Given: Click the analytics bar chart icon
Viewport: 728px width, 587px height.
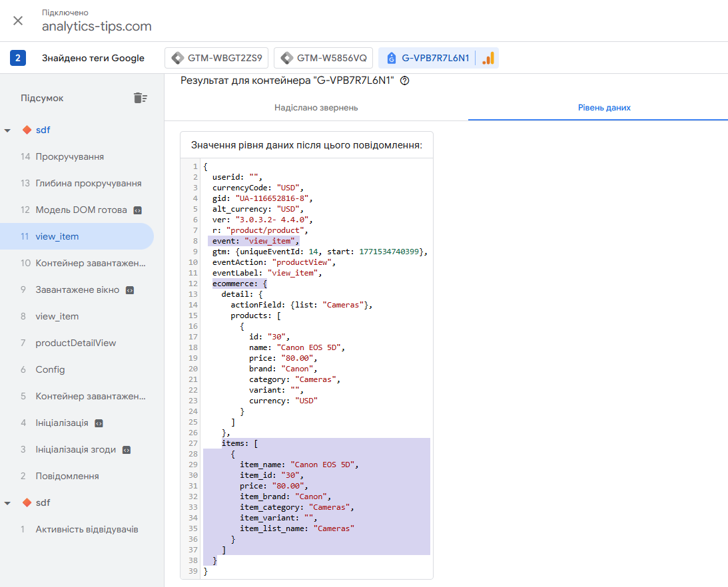Looking at the screenshot, I should tap(488, 58).
